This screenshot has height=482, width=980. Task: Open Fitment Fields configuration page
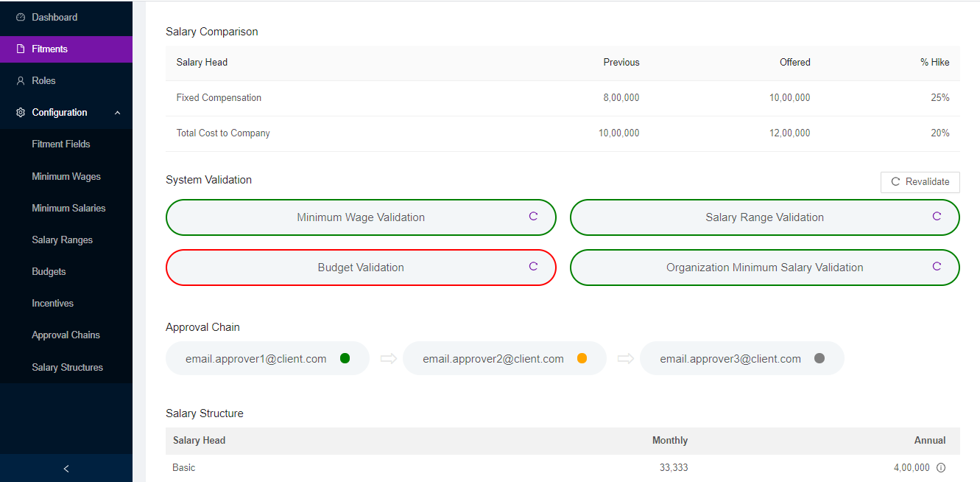pos(61,144)
